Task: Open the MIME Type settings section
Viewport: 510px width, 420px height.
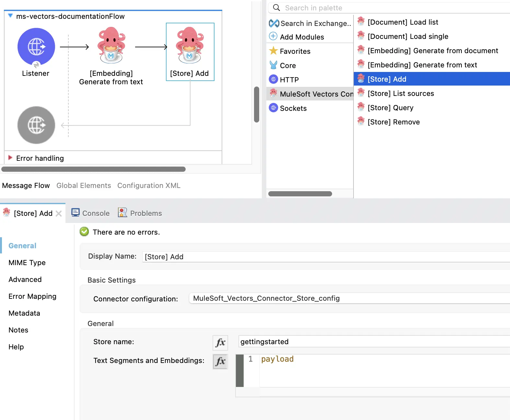Action: pyautogui.click(x=27, y=262)
